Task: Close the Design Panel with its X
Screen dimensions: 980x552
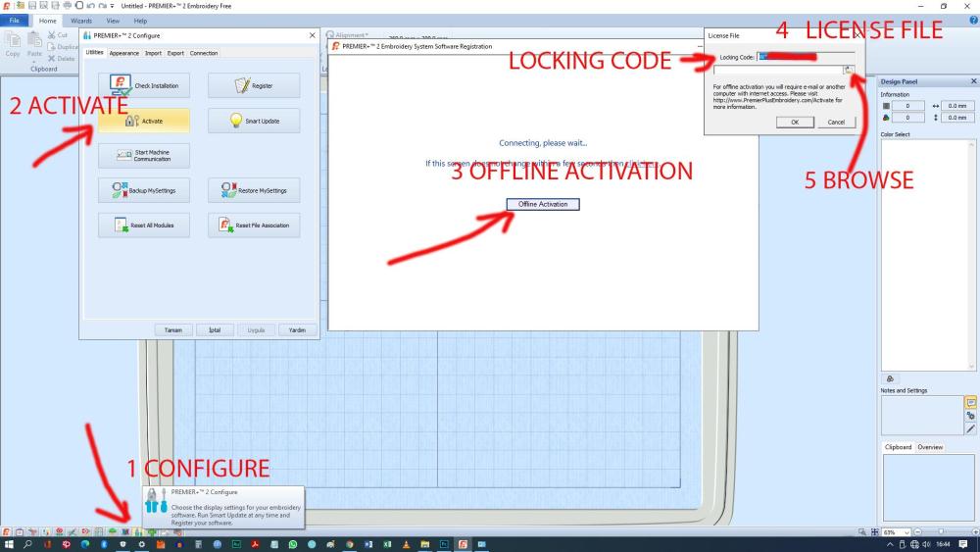Action: 973,81
